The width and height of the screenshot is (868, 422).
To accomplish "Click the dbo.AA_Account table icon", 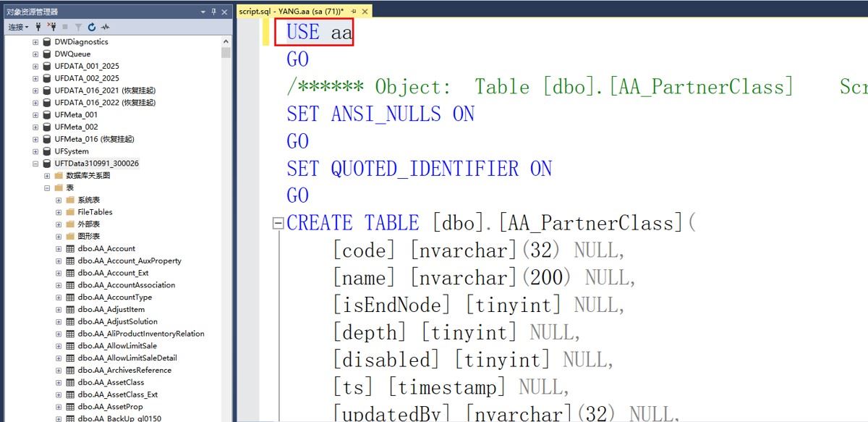I will click(x=70, y=248).
